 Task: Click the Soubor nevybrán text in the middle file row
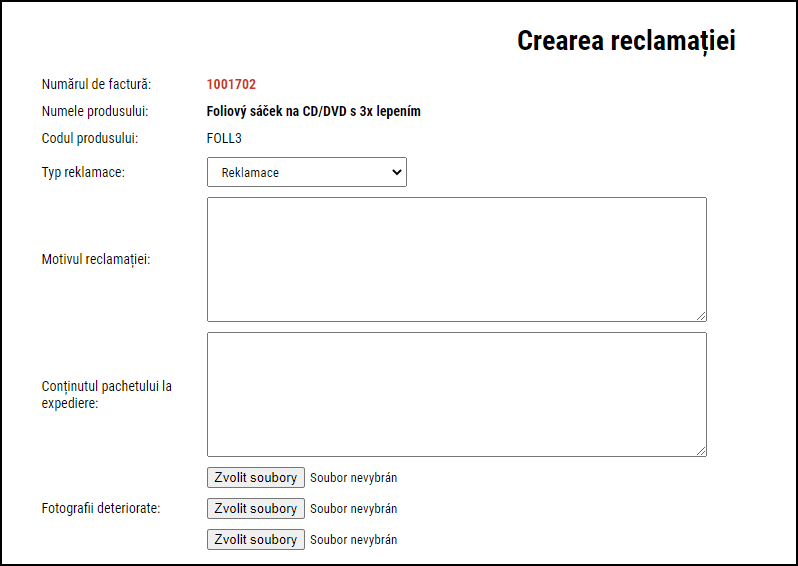[353, 509]
